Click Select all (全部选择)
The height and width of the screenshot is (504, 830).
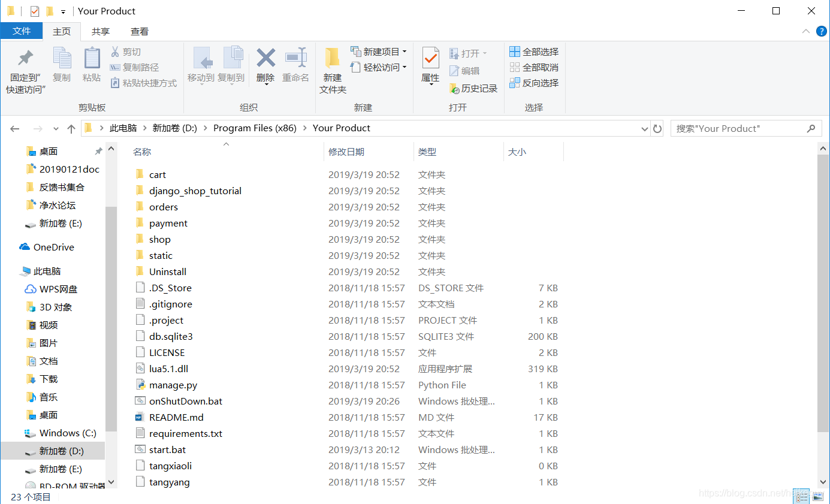[534, 52]
